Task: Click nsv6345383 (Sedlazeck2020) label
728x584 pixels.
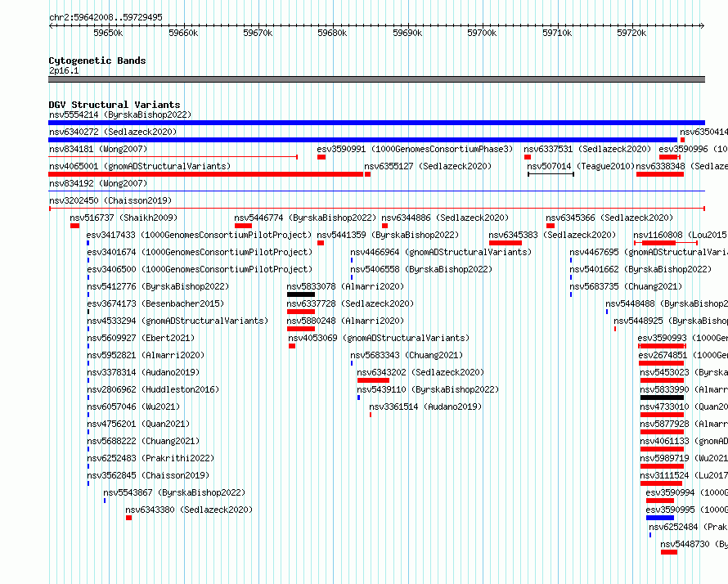Action: click(552, 235)
